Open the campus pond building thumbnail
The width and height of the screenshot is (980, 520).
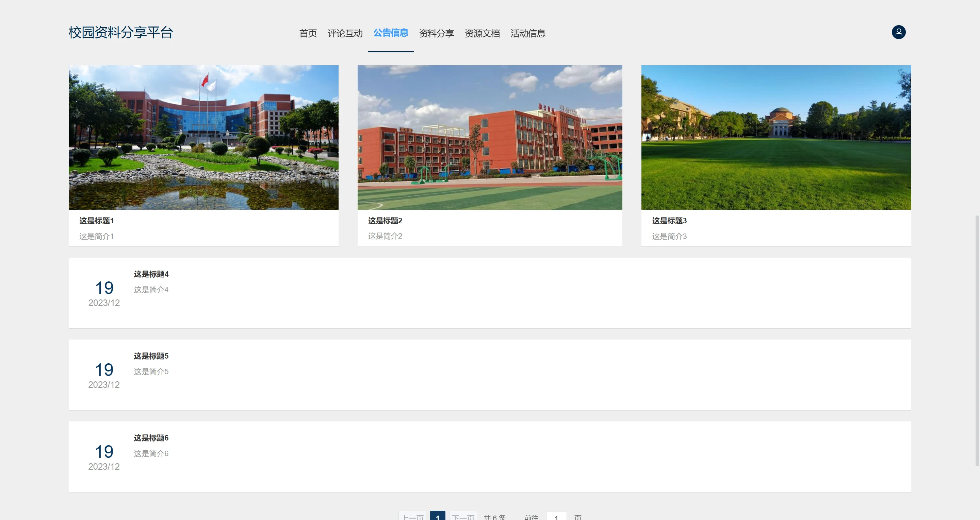(203, 137)
